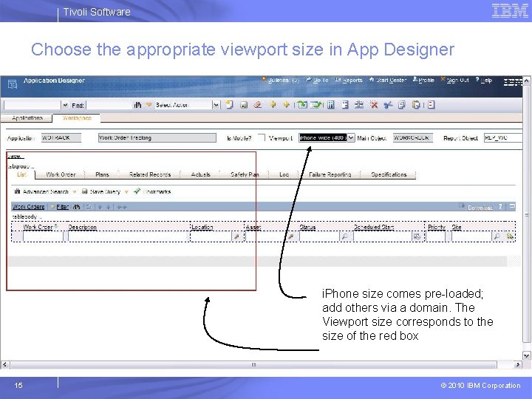The height and width of the screenshot is (399, 532).
Task: Click the eraser clear changes icon
Action: click(258, 105)
